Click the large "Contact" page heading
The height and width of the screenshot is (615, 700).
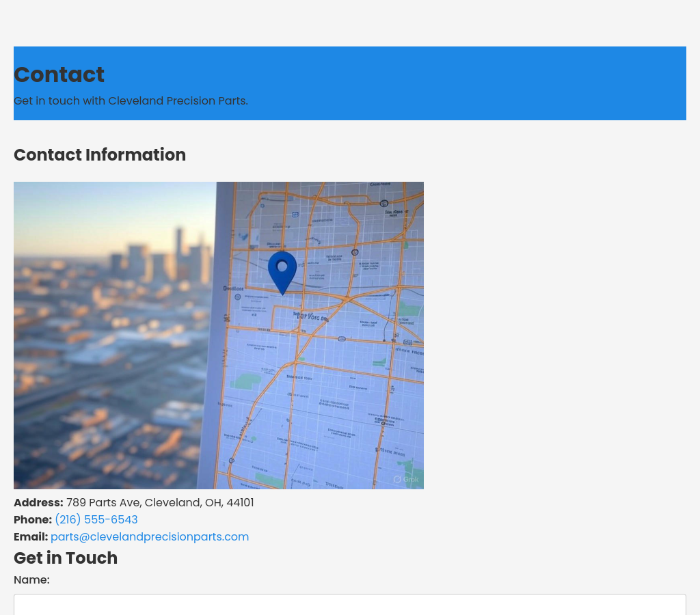coord(59,74)
